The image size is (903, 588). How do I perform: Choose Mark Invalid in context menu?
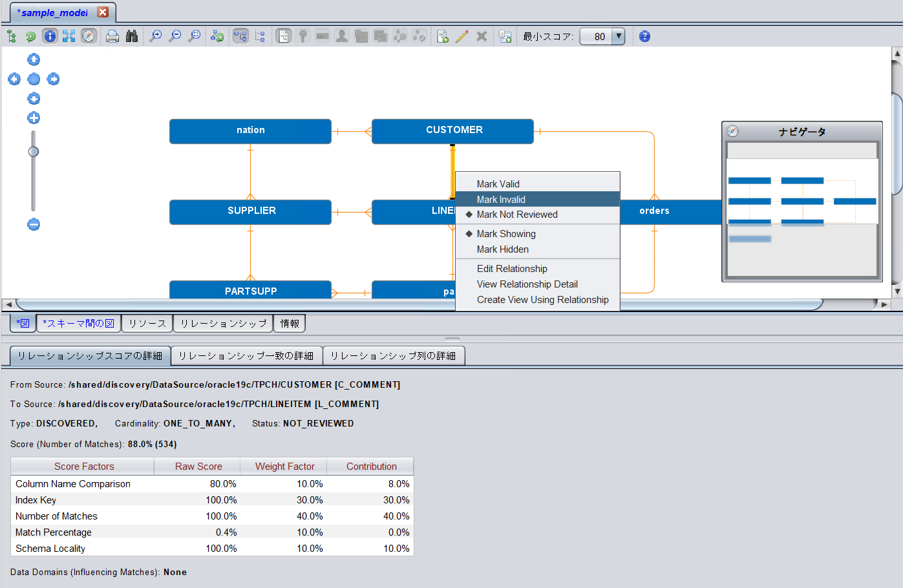tap(538, 200)
